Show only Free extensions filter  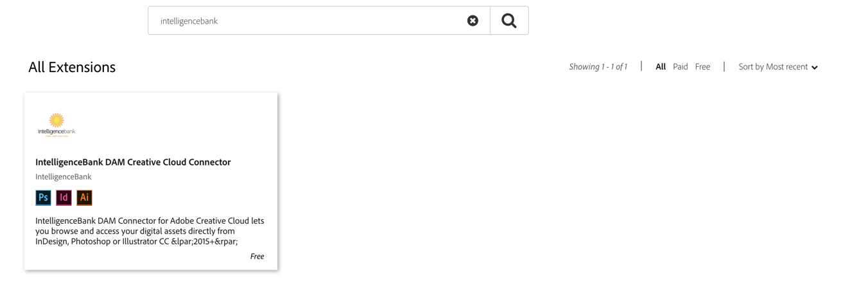pyautogui.click(x=702, y=67)
